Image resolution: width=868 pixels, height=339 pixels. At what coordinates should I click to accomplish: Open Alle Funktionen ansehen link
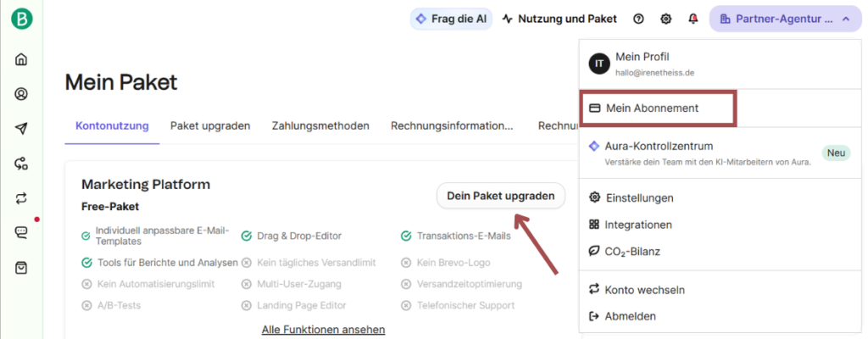[323, 330]
